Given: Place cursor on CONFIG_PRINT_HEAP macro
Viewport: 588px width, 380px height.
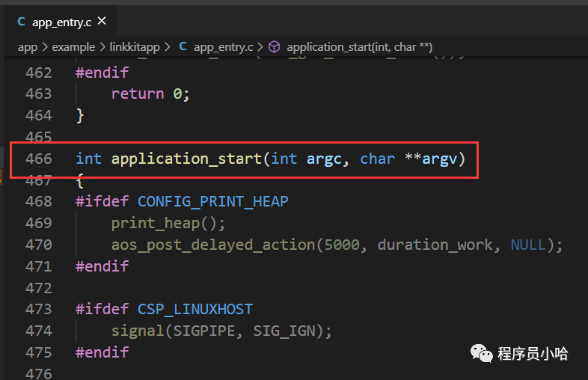Looking at the screenshot, I should click(212, 201).
